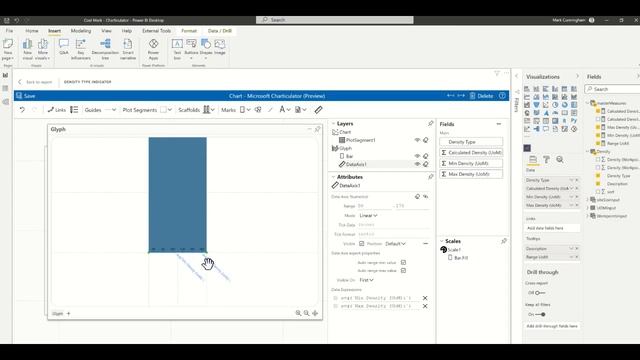Select Density Type field in Fields panel
This screenshot has width=640, height=360.
[x=471, y=142]
